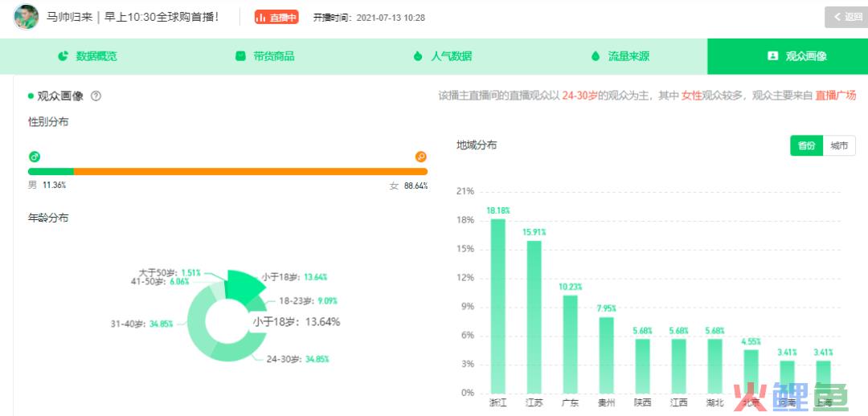Image resolution: width=868 pixels, height=416 pixels.
Task: Open the 数据概览 tab
Action: point(88,56)
